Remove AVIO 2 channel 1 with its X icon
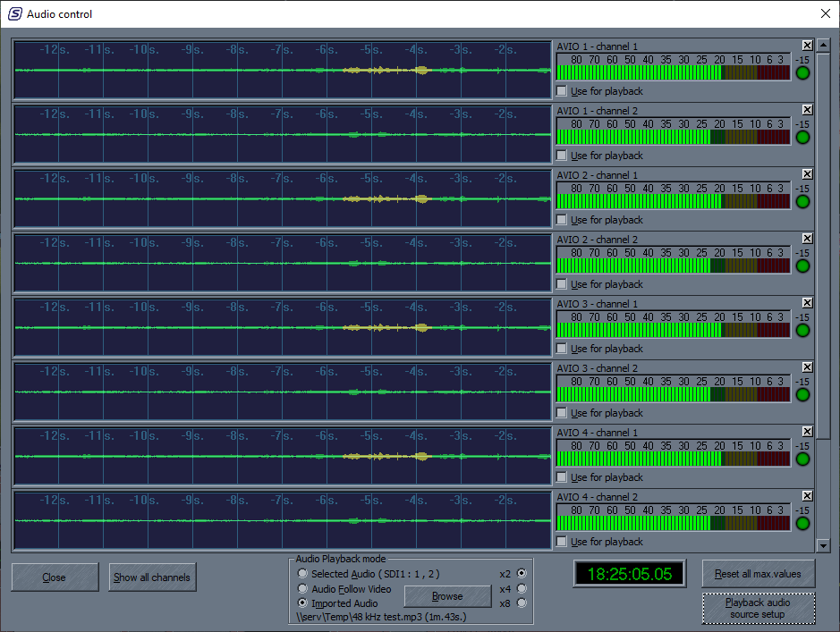 (x=807, y=174)
